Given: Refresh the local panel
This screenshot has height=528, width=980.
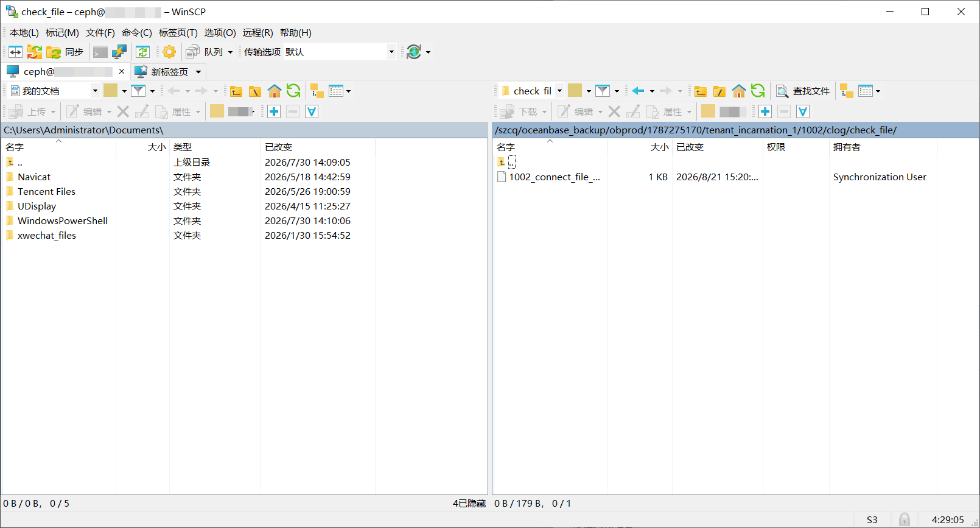Looking at the screenshot, I should pos(293,91).
